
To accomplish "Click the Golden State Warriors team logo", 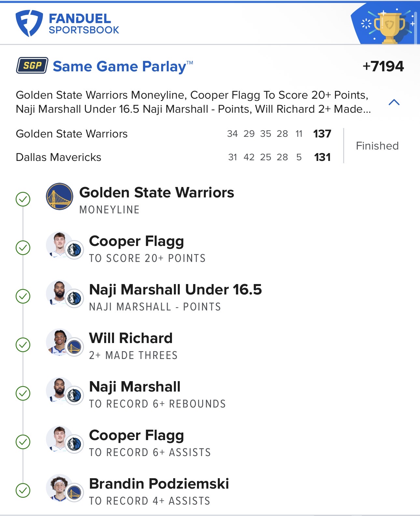I will tap(59, 196).
